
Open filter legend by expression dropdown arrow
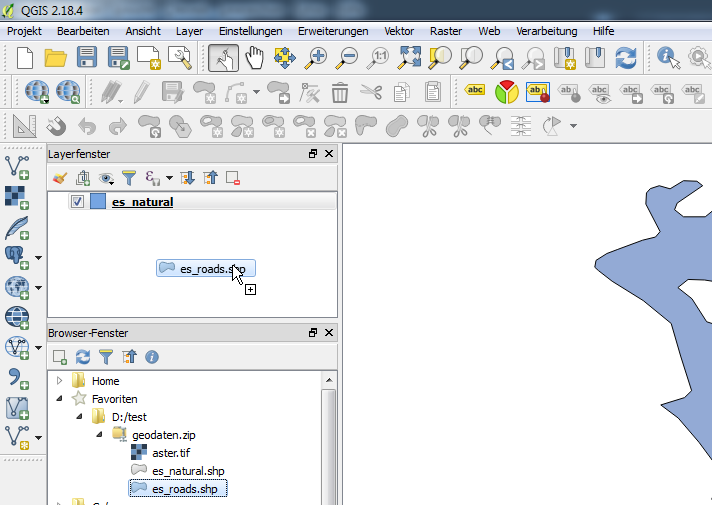click(x=169, y=178)
